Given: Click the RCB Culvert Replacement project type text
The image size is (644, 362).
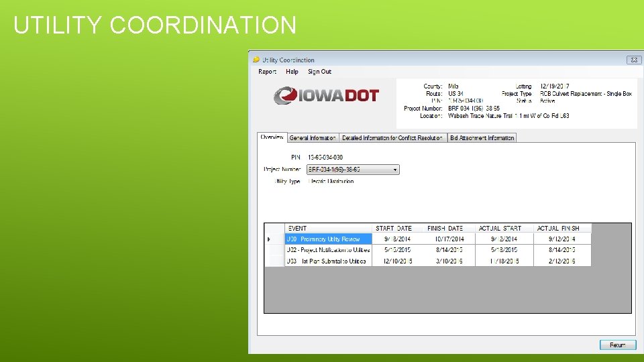Looking at the screenshot, I should click(586, 94).
